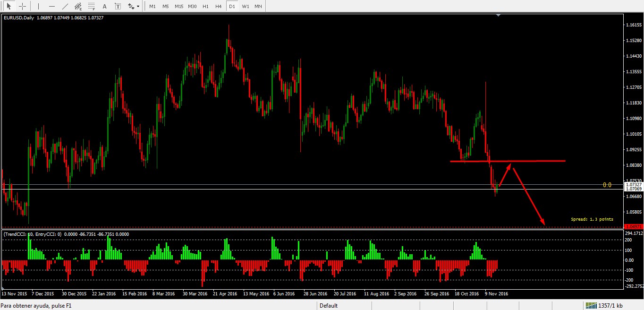Activate the crosshair tool
The image size is (644, 310).
(x=22, y=7)
